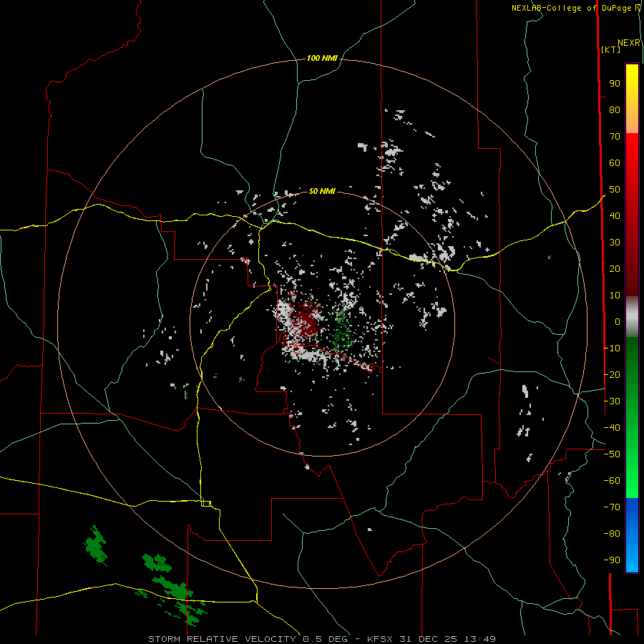Image resolution: width=644 pixels, height=644 pixels.
Task: Click the NEXR label above the color scale
Action: [629, 43]
